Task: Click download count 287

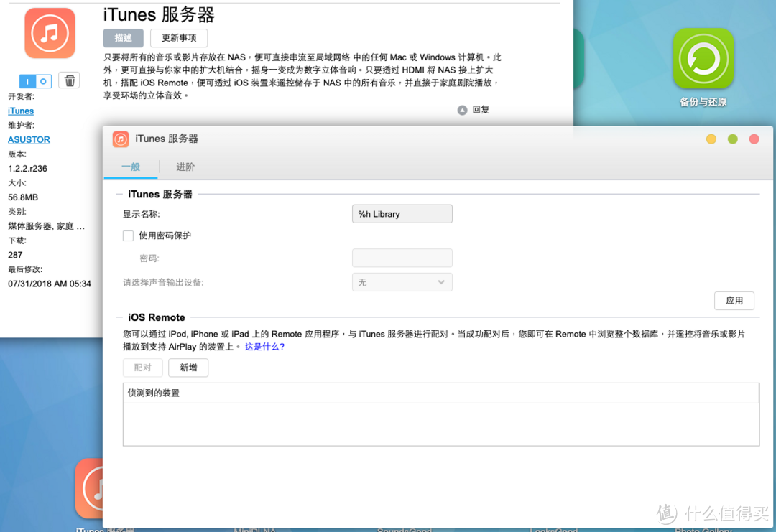Action: coord(15,255)
